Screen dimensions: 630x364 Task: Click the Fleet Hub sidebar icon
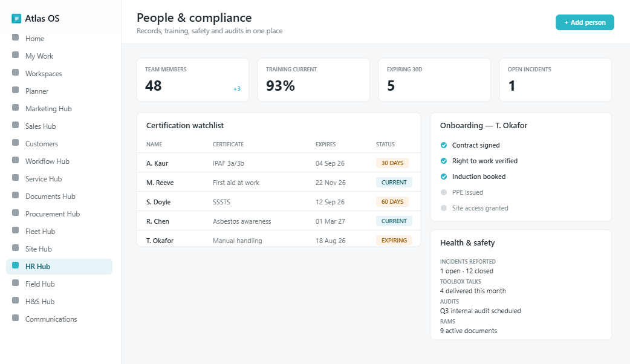(x=16, y=230)
